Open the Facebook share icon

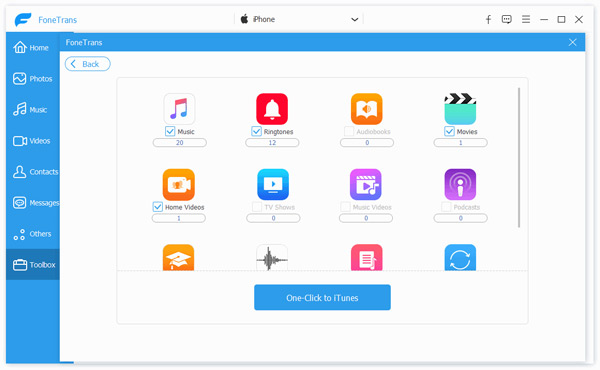[488, 20]
